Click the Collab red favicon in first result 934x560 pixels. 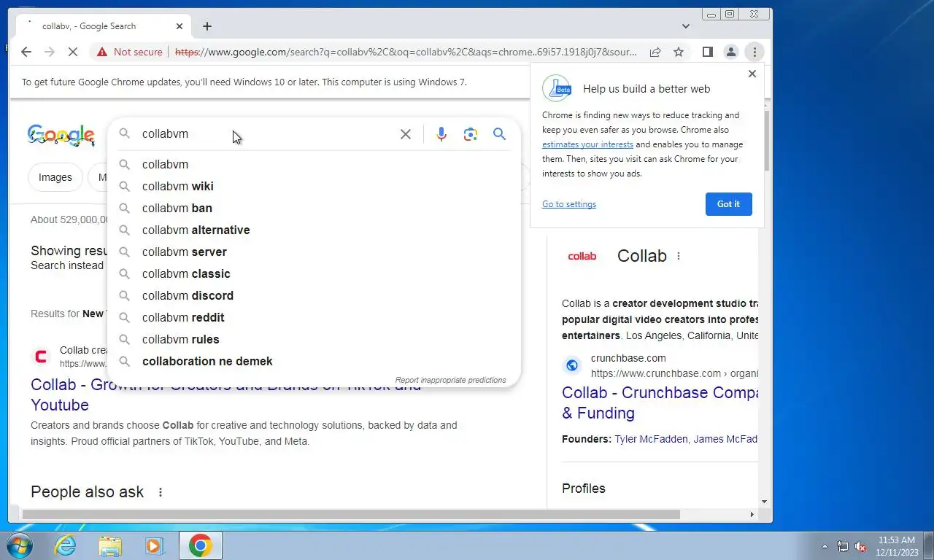[41, 357]
